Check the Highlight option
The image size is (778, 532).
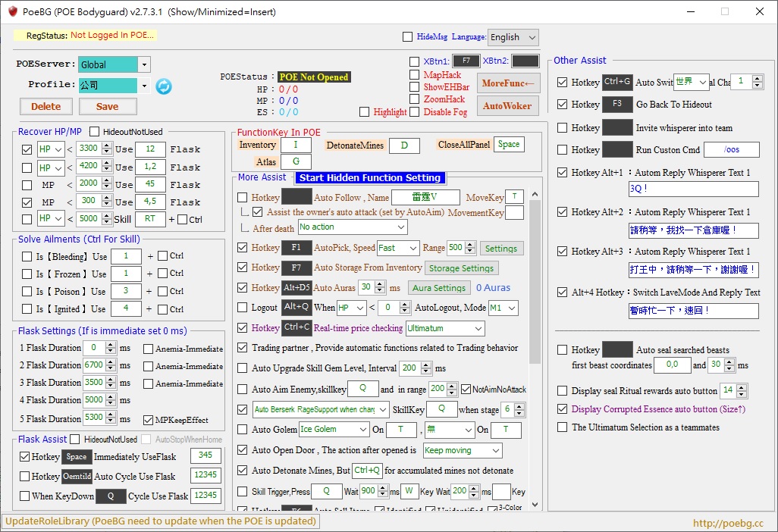click(x=364, y=112)
